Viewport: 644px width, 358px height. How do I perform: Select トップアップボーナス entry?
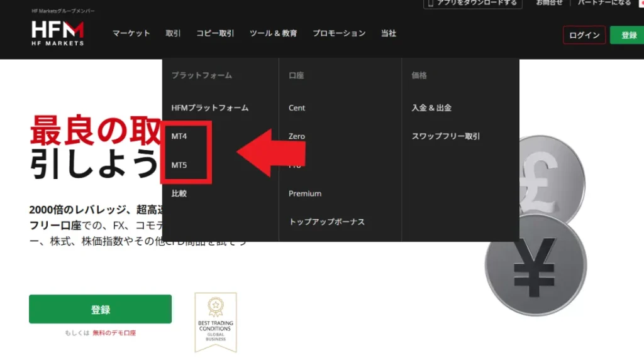(x=326, y=222)
